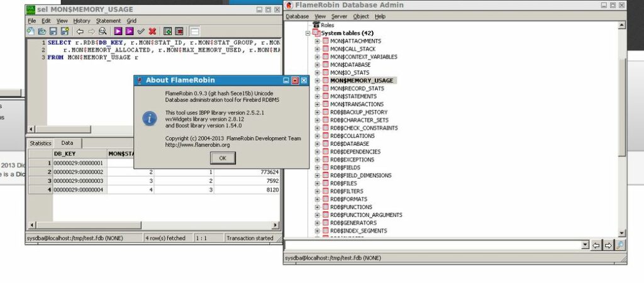Select the cell with value 8120

247,190
